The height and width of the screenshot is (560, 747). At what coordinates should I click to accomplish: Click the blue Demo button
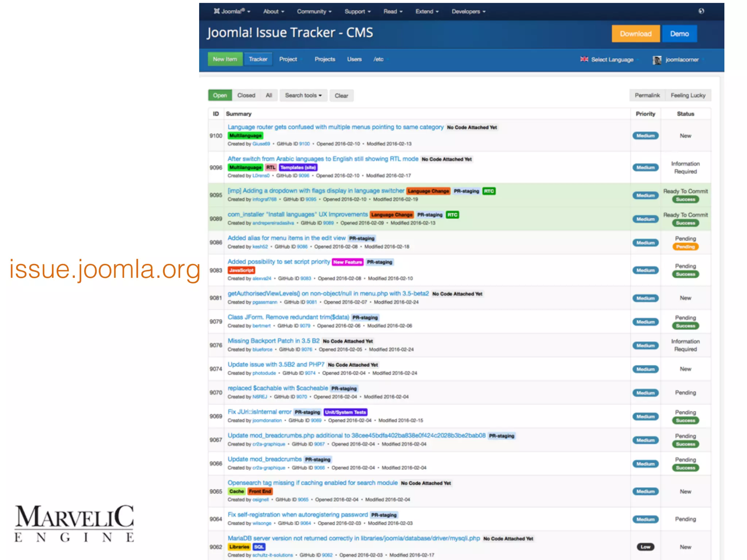[x=680, y=34]
